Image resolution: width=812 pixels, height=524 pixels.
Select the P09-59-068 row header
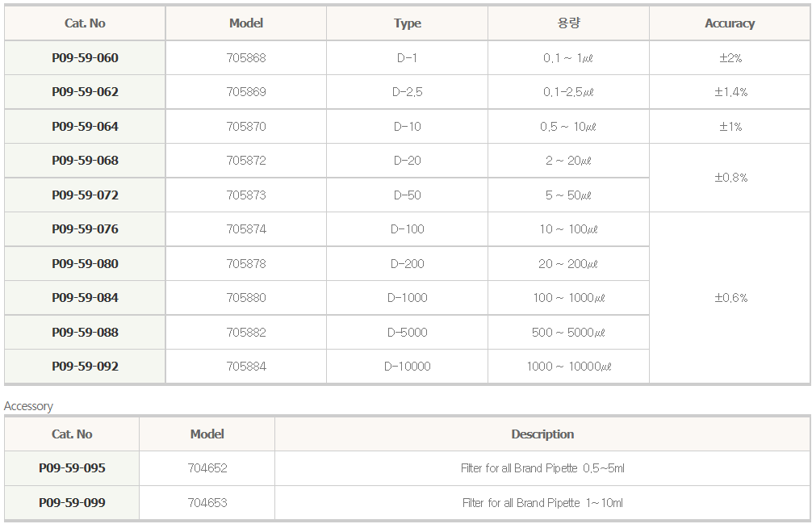85,161
